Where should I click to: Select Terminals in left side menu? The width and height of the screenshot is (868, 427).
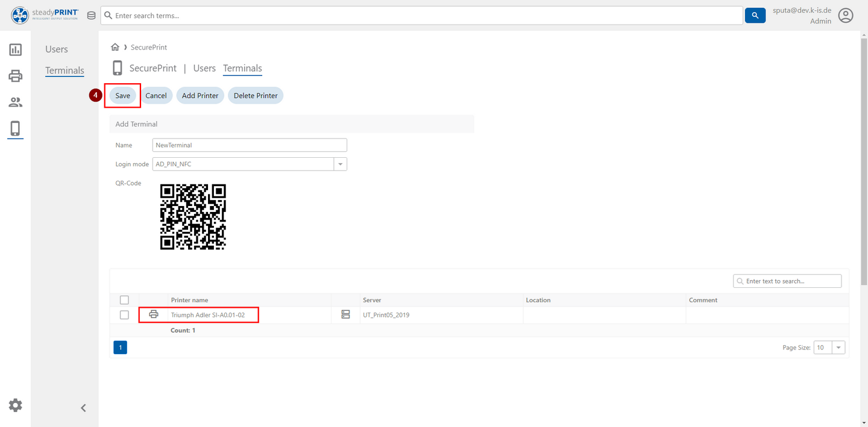tap(64, 70)
